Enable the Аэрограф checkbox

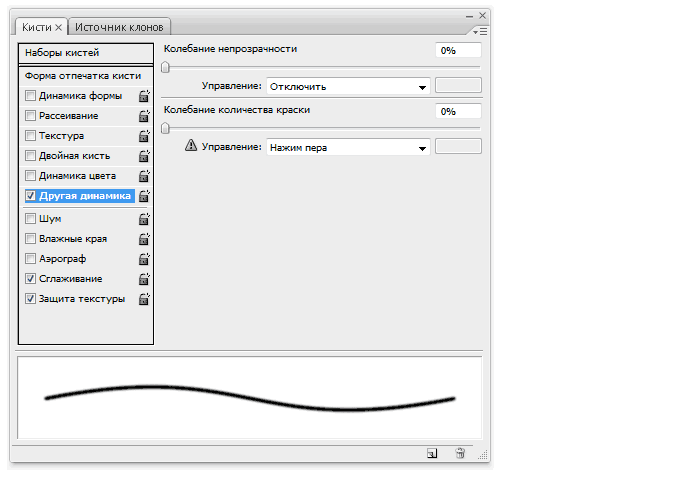(x=31, y=259)
